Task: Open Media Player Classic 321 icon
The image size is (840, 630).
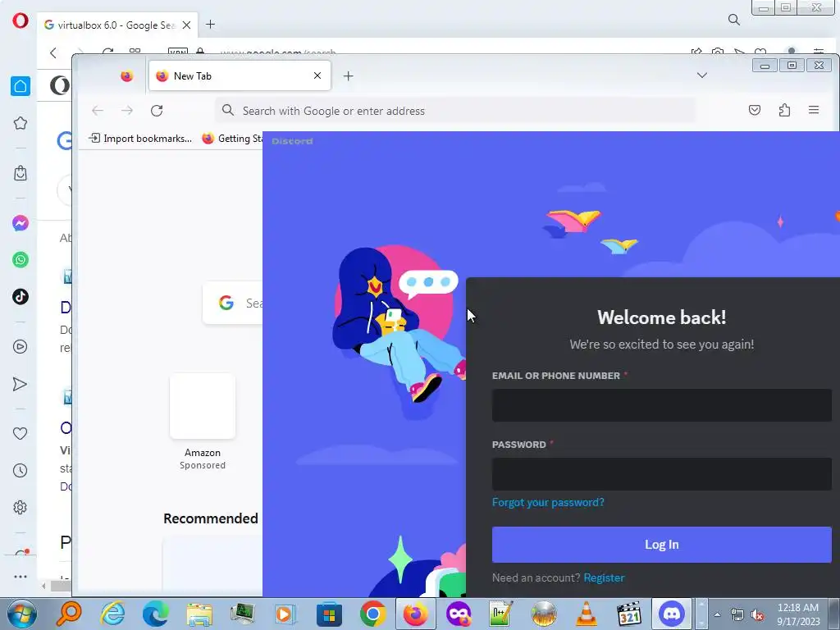Action: 629,614
